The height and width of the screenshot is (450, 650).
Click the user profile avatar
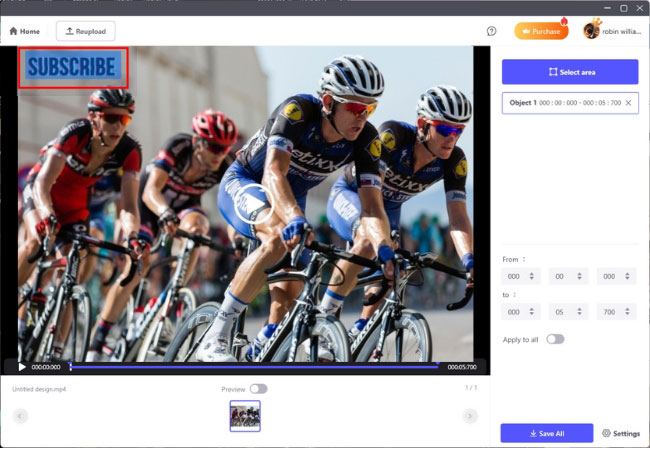(591, 31)
